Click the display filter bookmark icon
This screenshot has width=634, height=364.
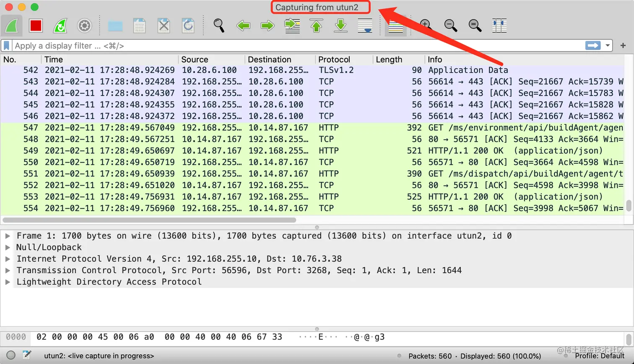click(x=6, y=46)
